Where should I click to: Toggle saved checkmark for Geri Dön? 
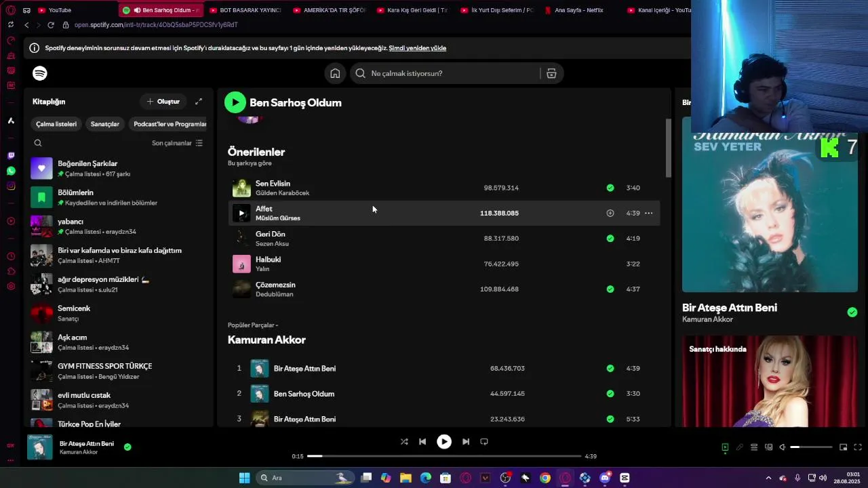(610, 239)
